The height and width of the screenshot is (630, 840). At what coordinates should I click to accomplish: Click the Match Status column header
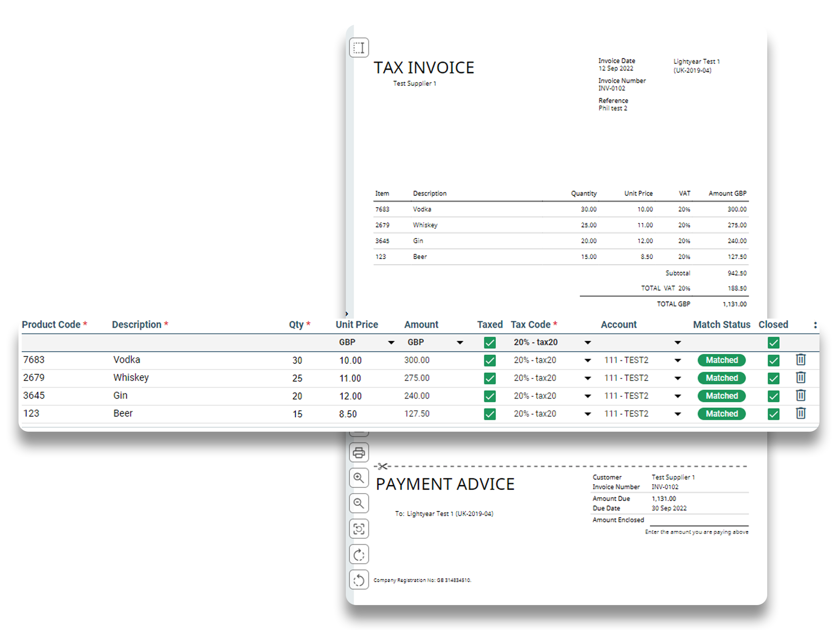721,325
